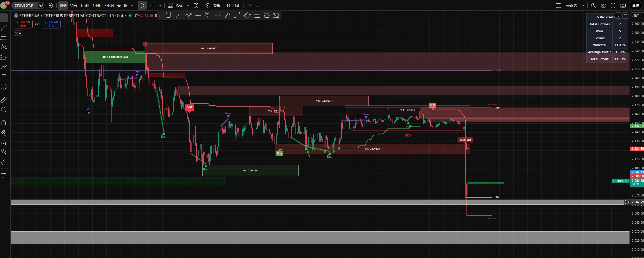Screen dimensions: 644x258
Task: Open the 指标 indicators menu
Action: coord(175,5)
